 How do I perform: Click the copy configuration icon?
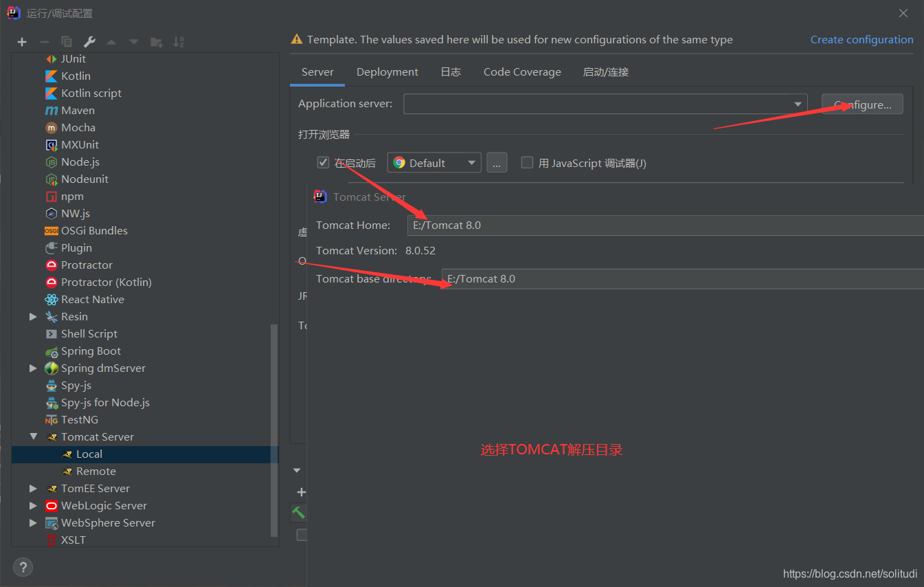coord(67,42)
